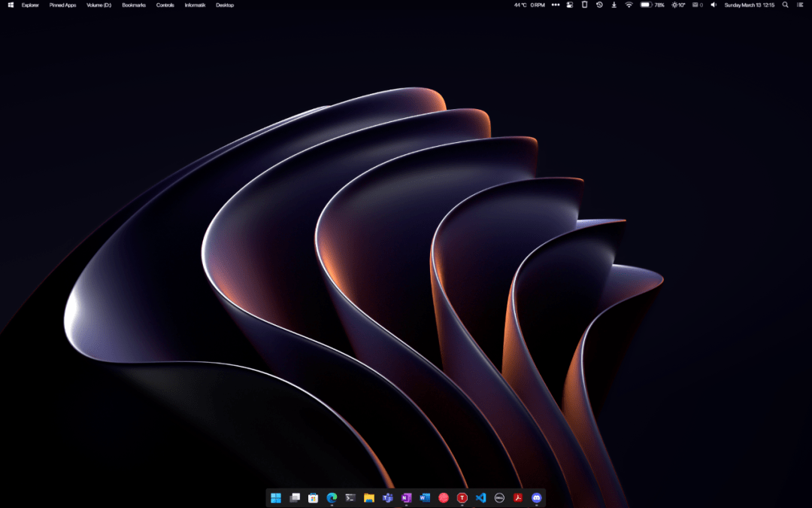This screenshot has height=508, width=812.
Task: Launch Microsoft Edge from the taskbar
Action: (x=332, y=497)
